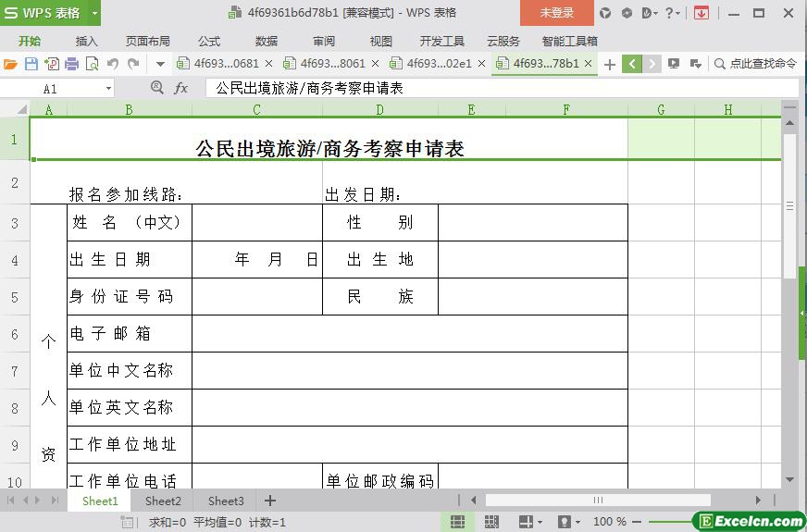Click the 未登录 login button
The width and height of the screenshot is (807, 532).
pyautogui.click(x=556, y=13)
